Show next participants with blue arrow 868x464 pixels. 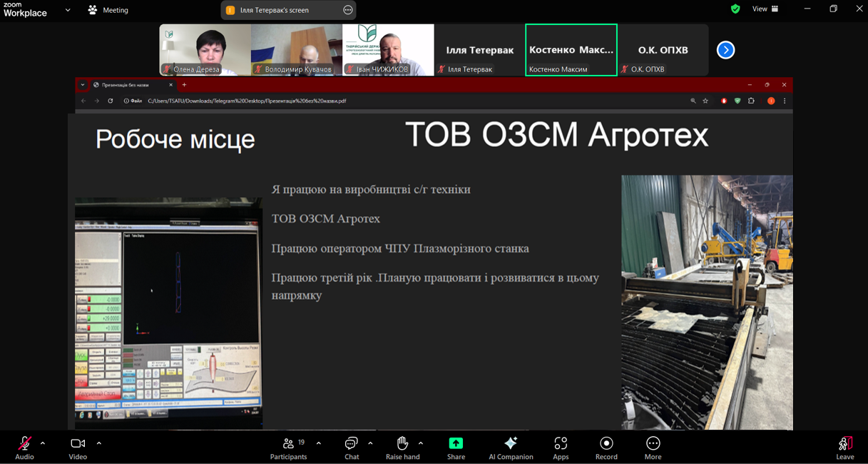(725, 50)
